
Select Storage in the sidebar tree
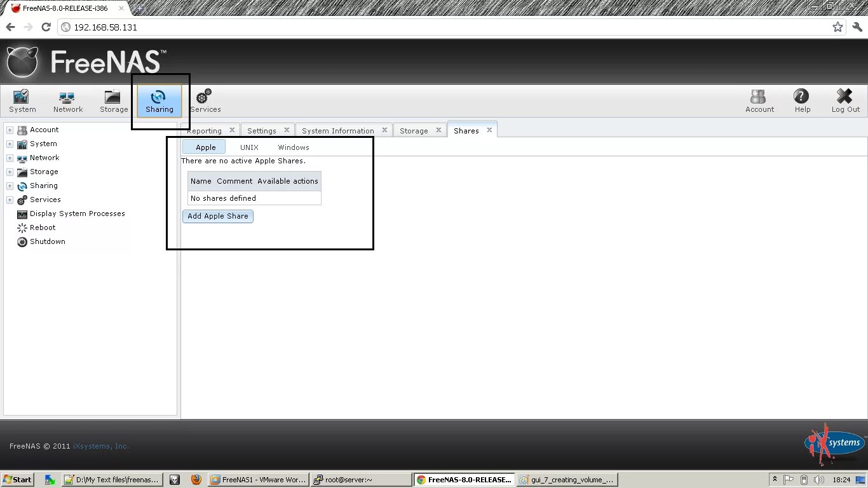tap(44, 172)
